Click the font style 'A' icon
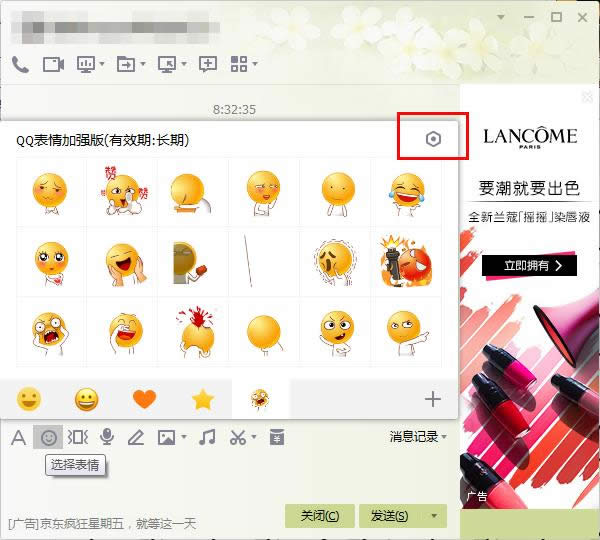Screen dimensions: 600x540 click(x=18, y=437)
